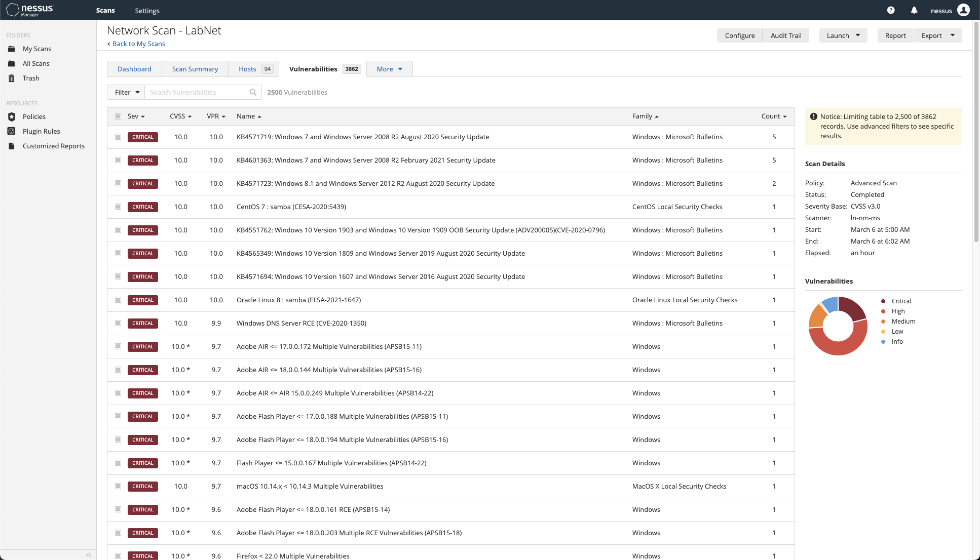
Task: Check the KB4601363 row checkbox
Action: pos(118,160)
